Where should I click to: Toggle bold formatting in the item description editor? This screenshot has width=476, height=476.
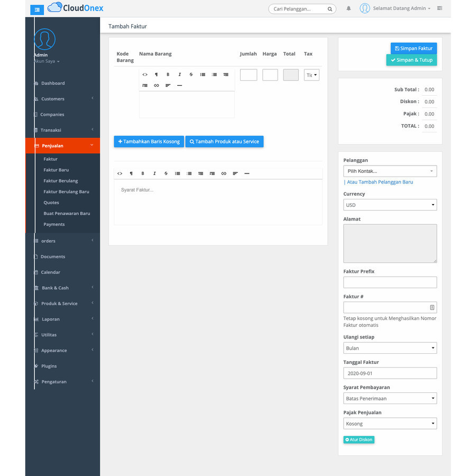tap(168, 75)
